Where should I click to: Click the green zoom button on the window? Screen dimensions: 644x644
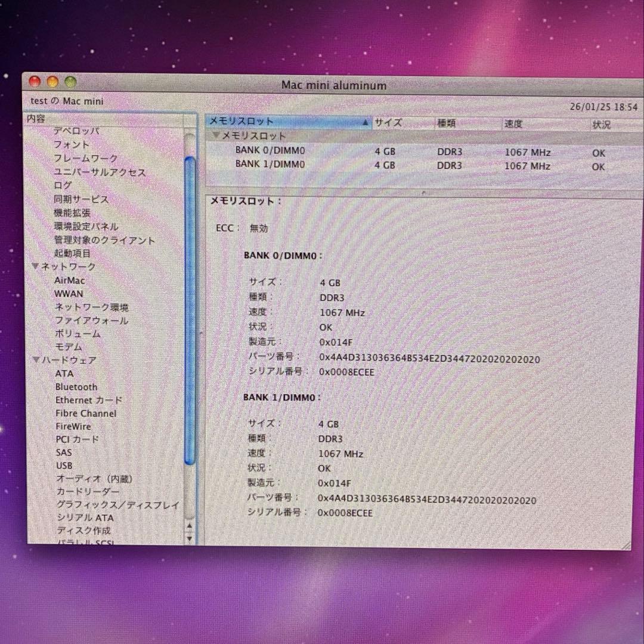coord(70,80)
